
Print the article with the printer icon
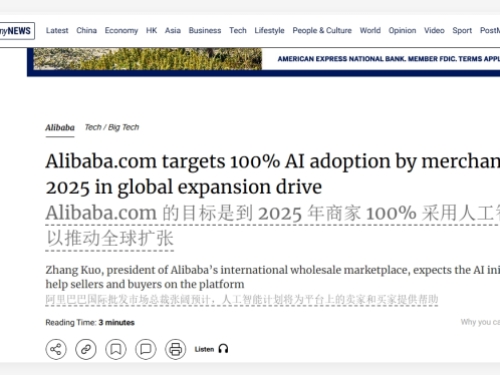coord(175,349)
